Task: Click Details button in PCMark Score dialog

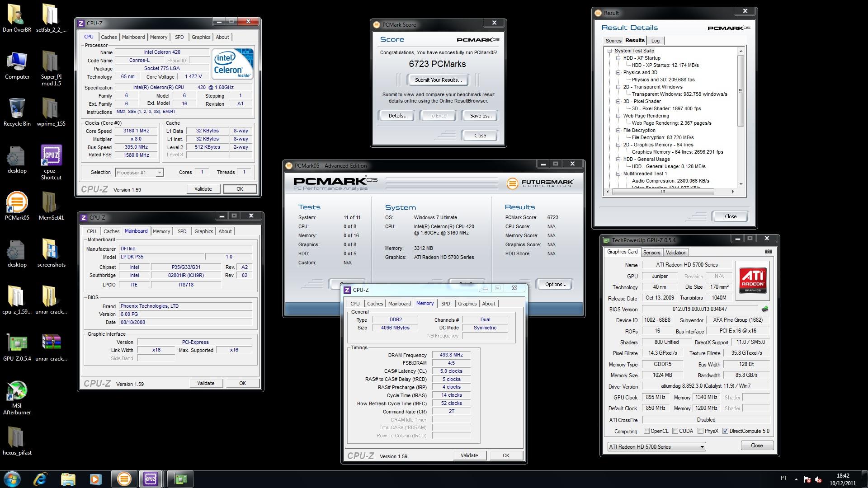Action: 398,116
